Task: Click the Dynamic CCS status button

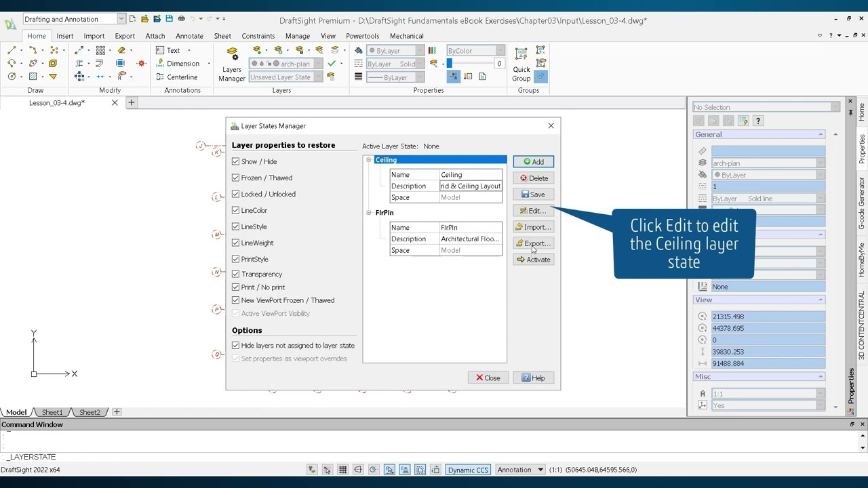Action: coord(468,470)
